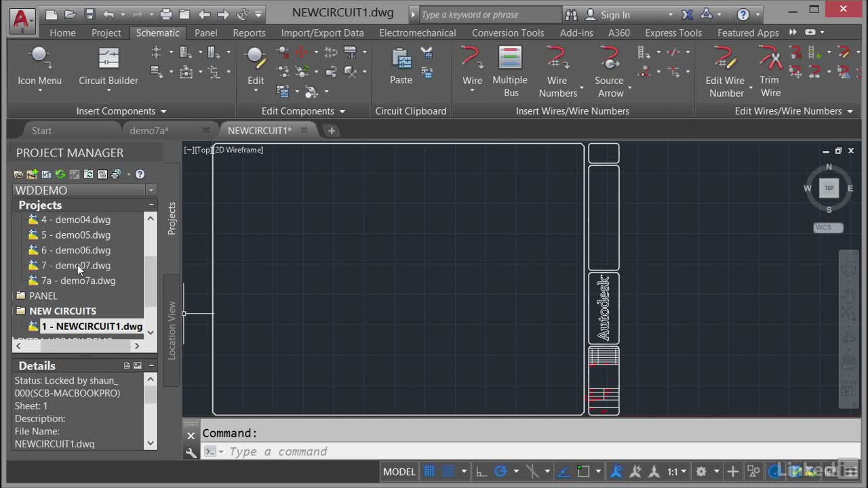Paste circuit from the Circuit Clipboard
Screen dimensions: 868x488
(401, 66)
